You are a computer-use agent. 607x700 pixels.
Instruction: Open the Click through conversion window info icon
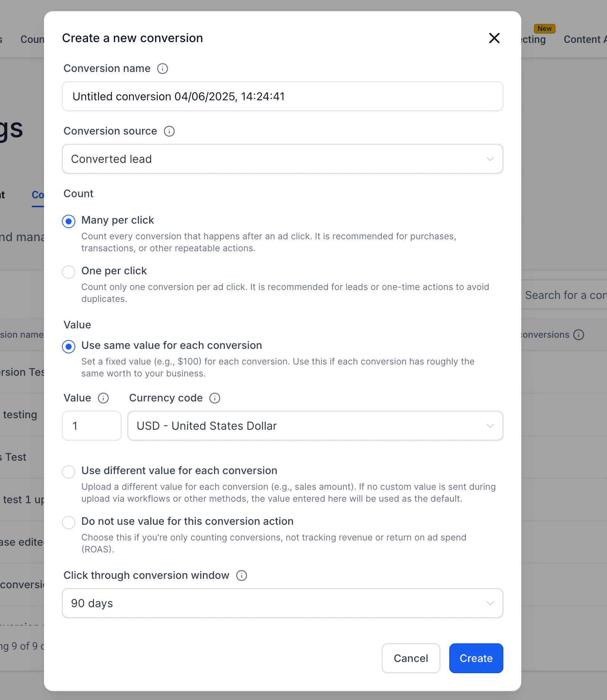242,576
